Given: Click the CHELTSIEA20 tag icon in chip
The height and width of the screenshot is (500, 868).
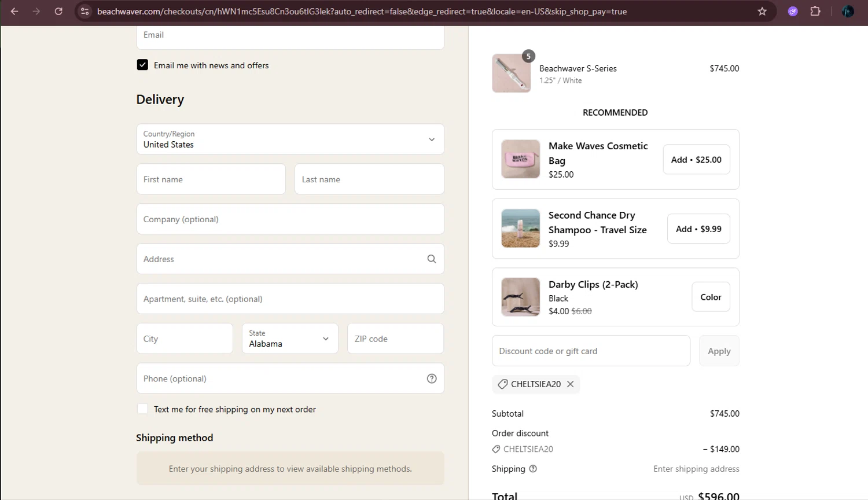Looking at the screenshot, I should pyautogui.click(x=503, y=384).
